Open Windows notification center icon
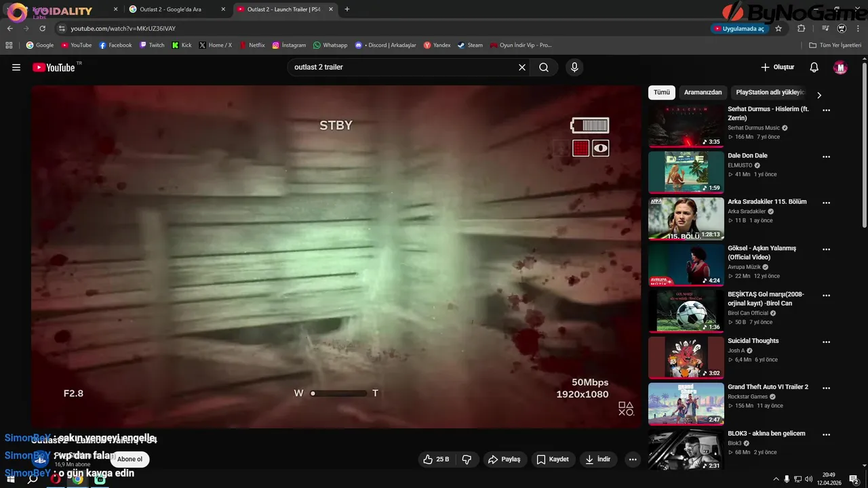868x488 pixels. pos(854,479)
